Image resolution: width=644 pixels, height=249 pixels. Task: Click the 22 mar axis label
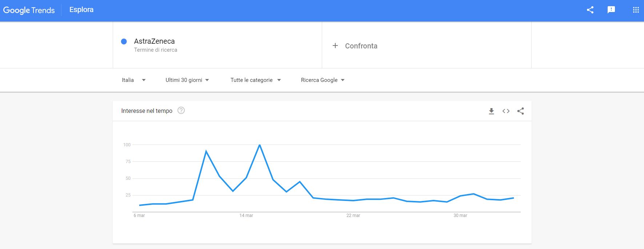pyautogui.click(x=353, y=216)
